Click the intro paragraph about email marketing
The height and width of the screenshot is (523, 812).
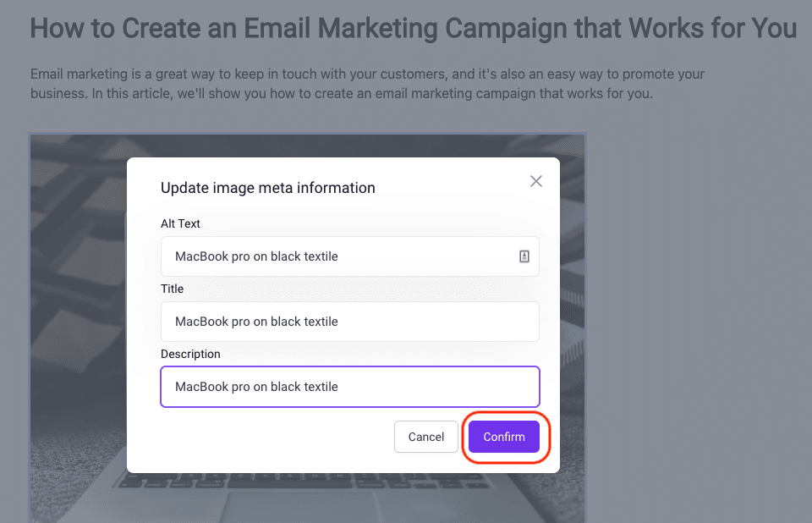pyautogui.click(x=367, y=84)
